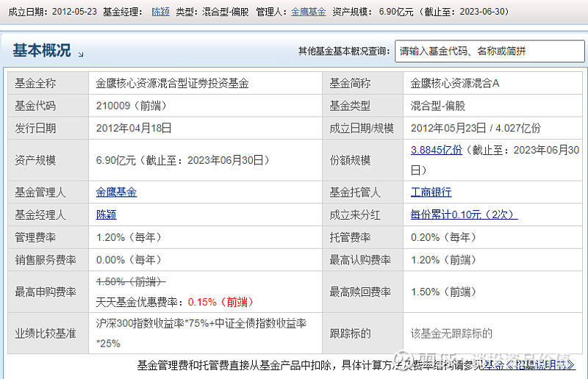Open 金鹰基金 link in 基金管理人 row
The image size is (588, 379).
coord(116,192)
